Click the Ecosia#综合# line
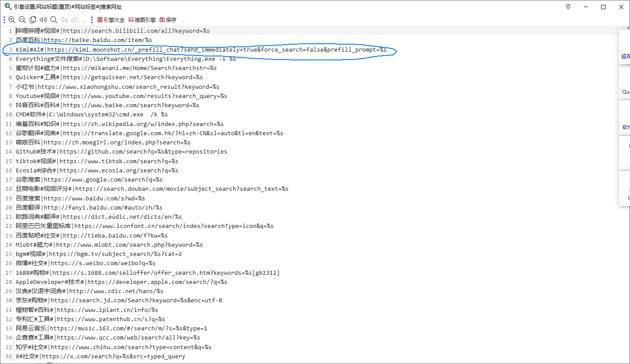 [97, 170]
